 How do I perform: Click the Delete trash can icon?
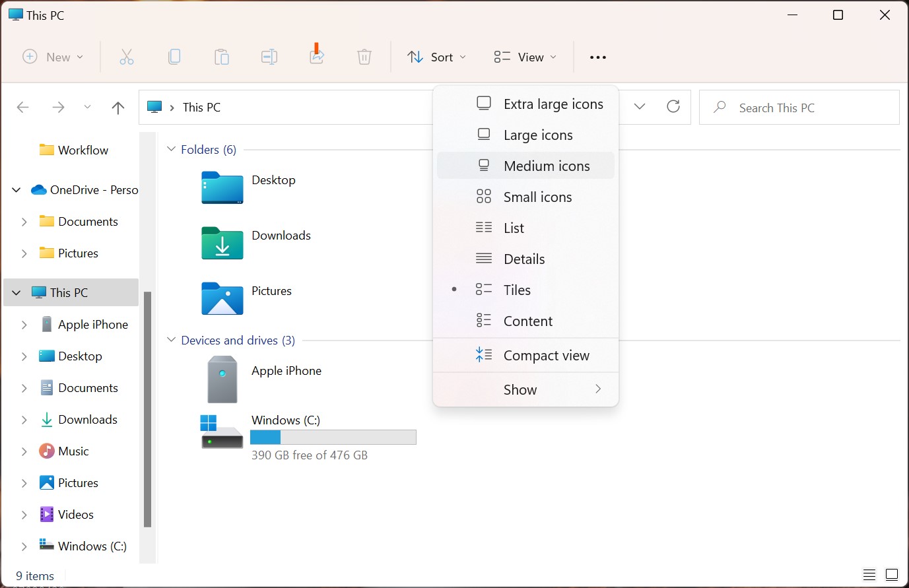[364, 57]
